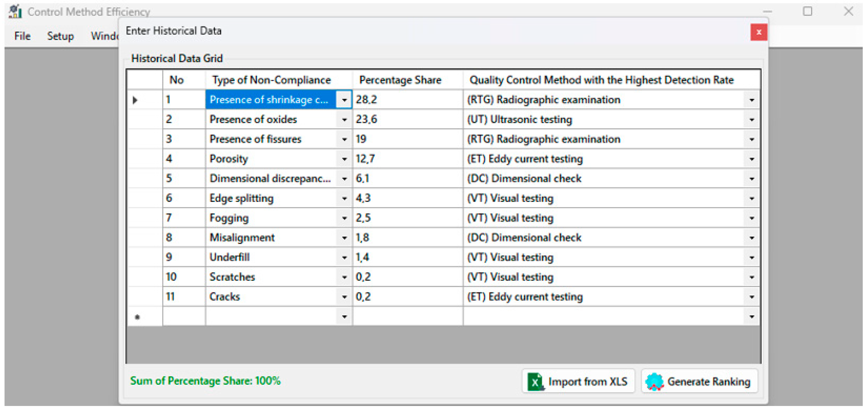Expand the Ultrasonic testing method dropdown

point(752,120)
